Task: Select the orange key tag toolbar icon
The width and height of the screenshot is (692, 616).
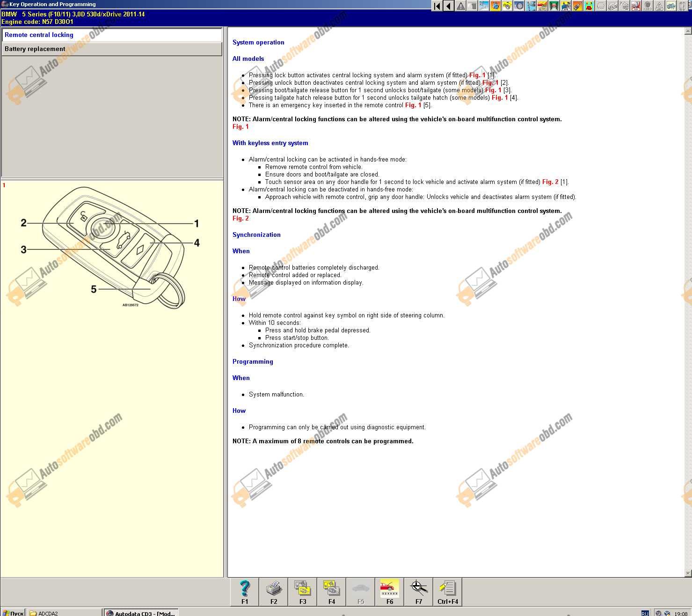Action: coord(577,6)
